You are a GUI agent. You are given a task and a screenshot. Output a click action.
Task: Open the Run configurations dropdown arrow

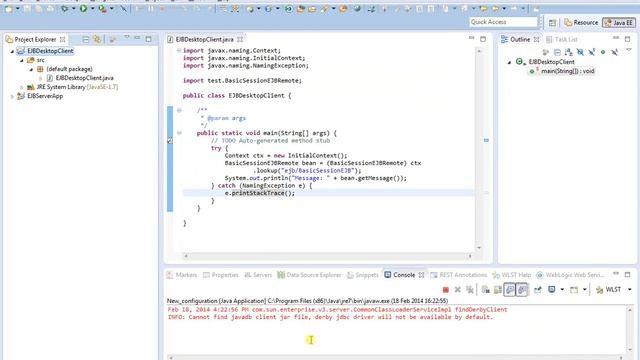pyautogui.click(x=93, y=9)
